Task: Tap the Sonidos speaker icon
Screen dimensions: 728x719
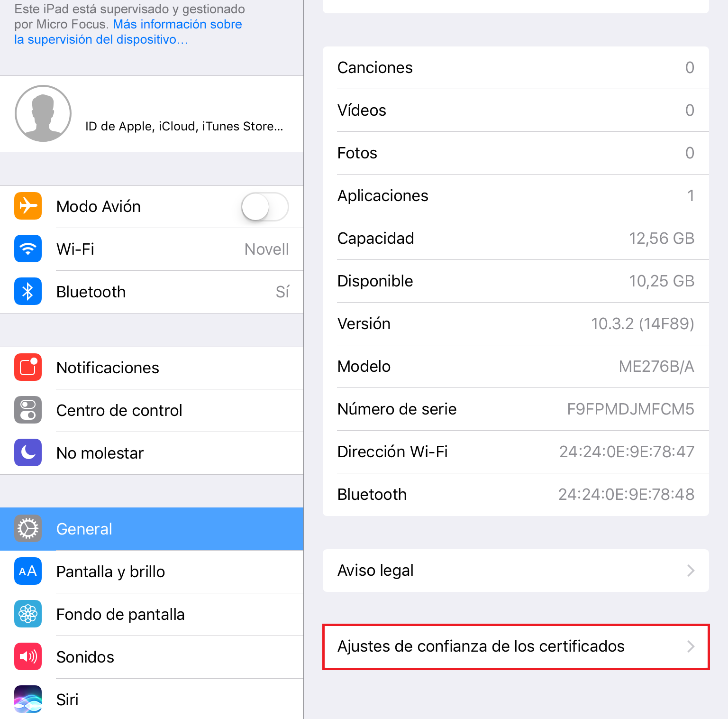Action: (28, 656)
